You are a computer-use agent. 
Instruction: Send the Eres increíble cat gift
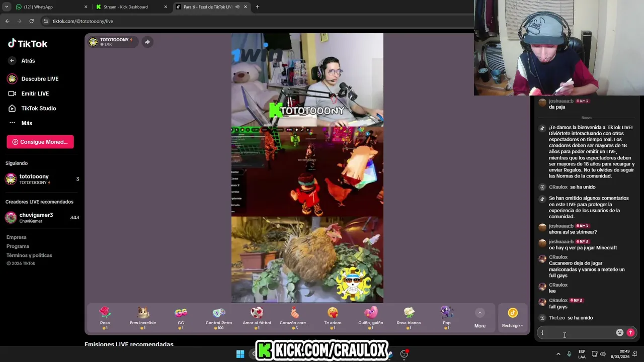tap(143, 318)
